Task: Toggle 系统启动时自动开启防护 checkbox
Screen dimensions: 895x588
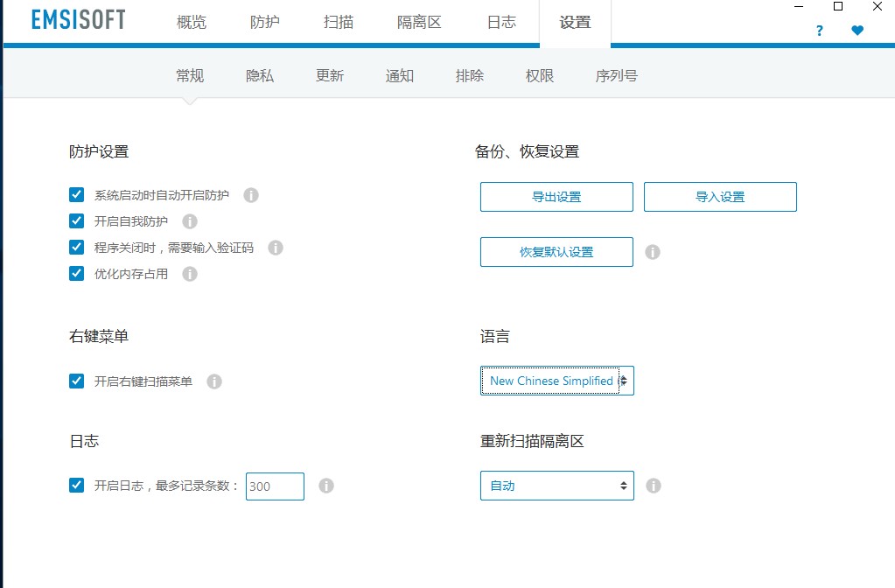Action: pyautogui.click(x=76, y=194)
